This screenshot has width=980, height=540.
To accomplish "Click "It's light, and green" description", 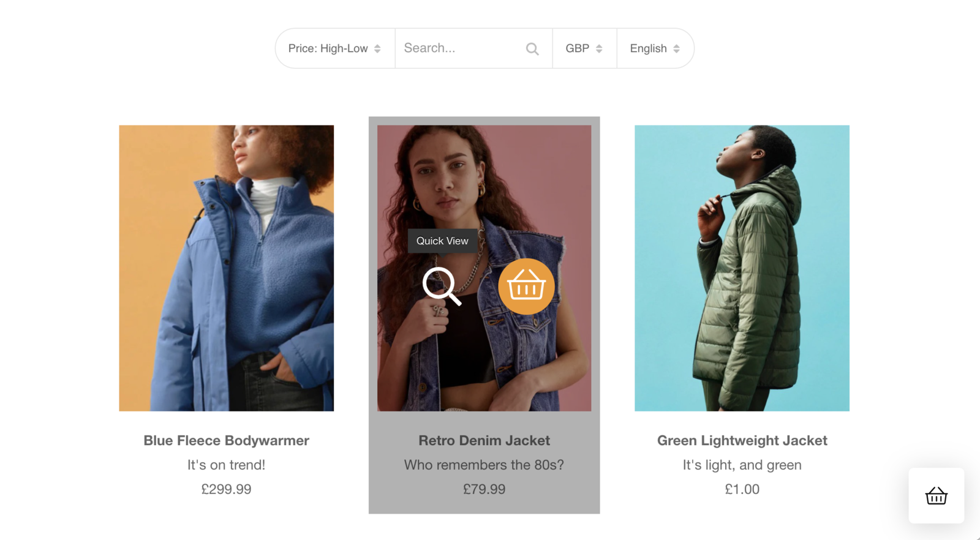I will [x=742, y=465].
